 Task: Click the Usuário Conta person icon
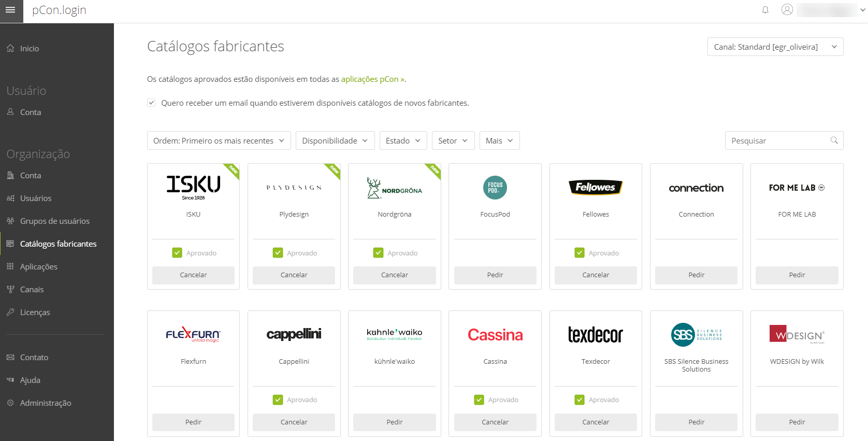pyautogui.click(x=10, y=111)
